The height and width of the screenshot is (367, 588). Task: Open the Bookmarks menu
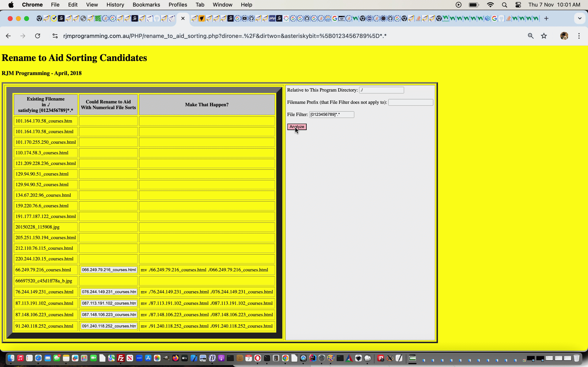(x=146, y=5)
